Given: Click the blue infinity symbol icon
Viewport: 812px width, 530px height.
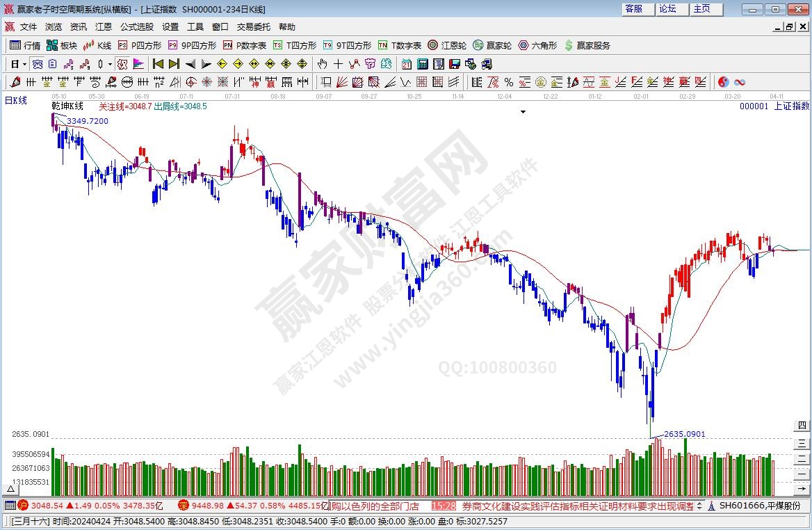Looking at the screenshot, I should point(739,82).
